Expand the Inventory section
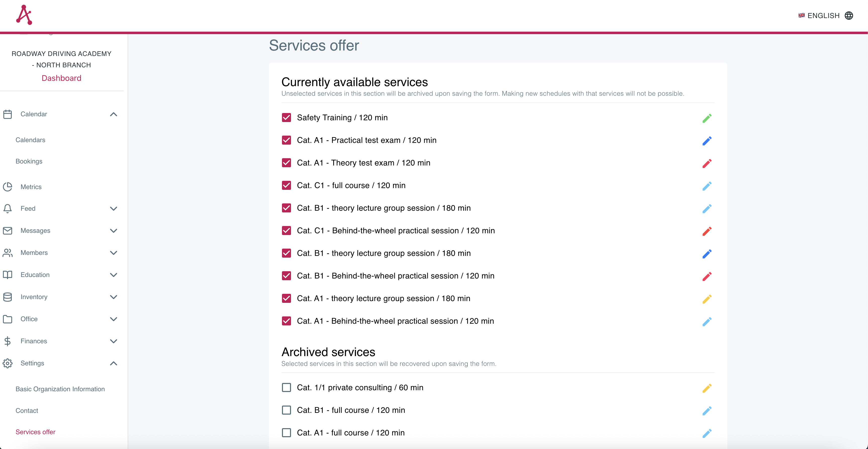The width and height of the screenshot is (868, 449). pos(113,297)
